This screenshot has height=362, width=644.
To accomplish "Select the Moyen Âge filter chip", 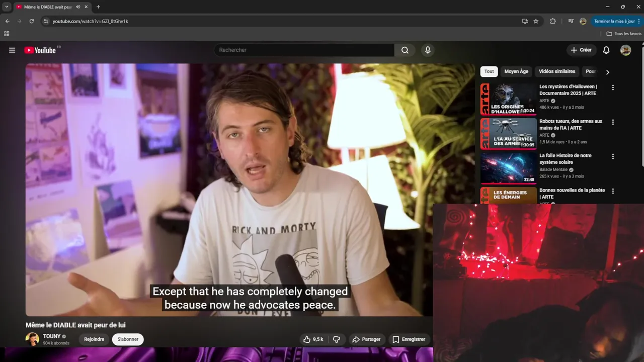I will (516, 71).
